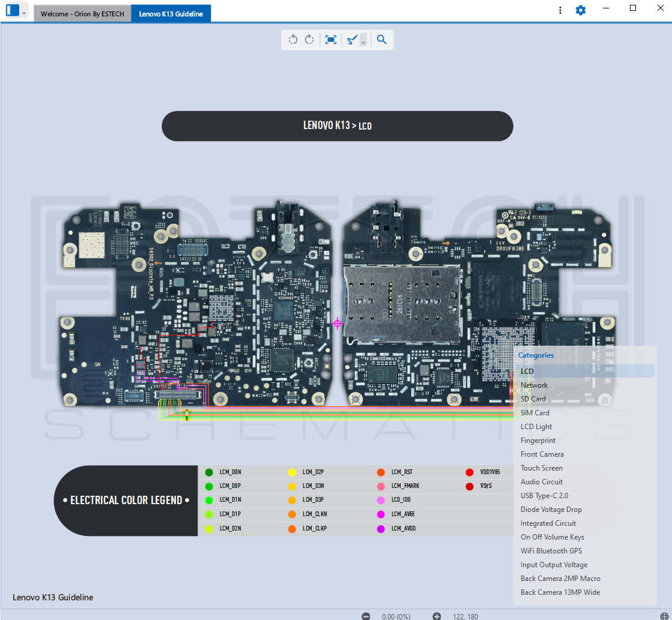Toggle the blue sidebar panel icon

[x=13, y=10]
